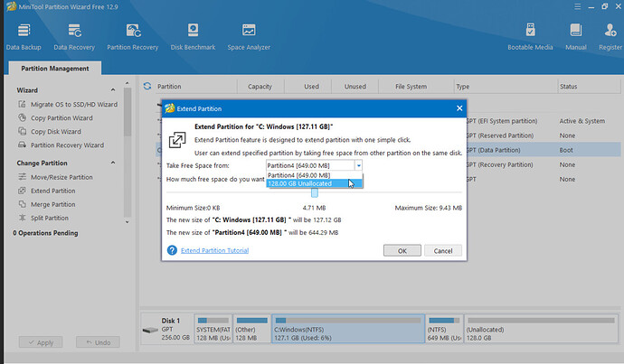Click the Copy Disk Wizard icon
The height and width of the screenshot is (364, 624).
[x=22, y=131]
